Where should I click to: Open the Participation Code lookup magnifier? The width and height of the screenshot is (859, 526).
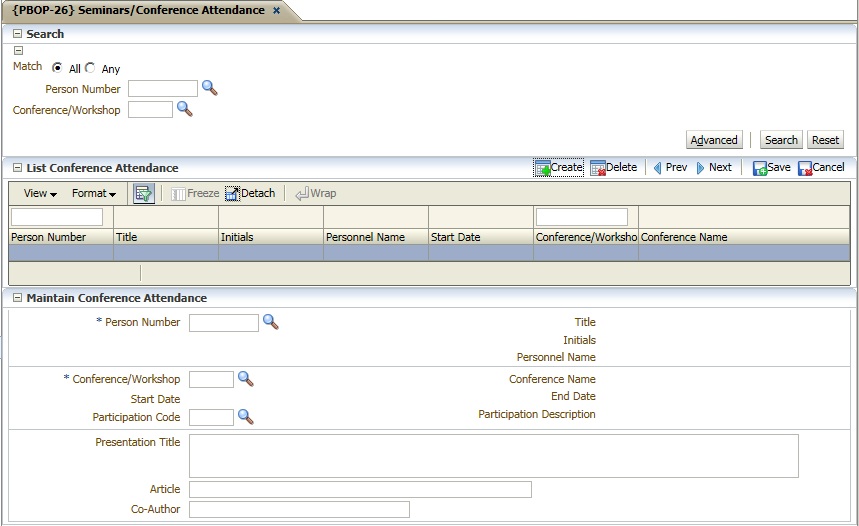[245, 417]
